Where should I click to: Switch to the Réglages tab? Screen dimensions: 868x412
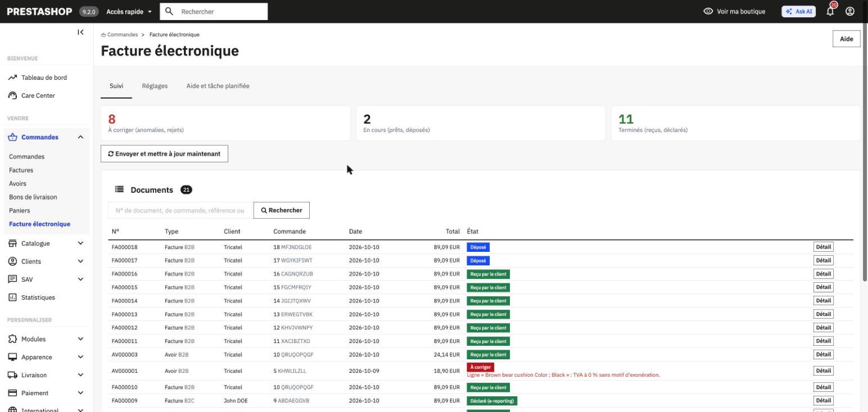(155, 86)
